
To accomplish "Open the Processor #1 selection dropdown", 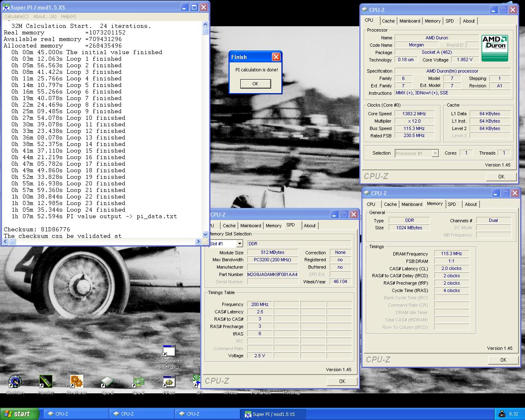I will pos(435,153).
